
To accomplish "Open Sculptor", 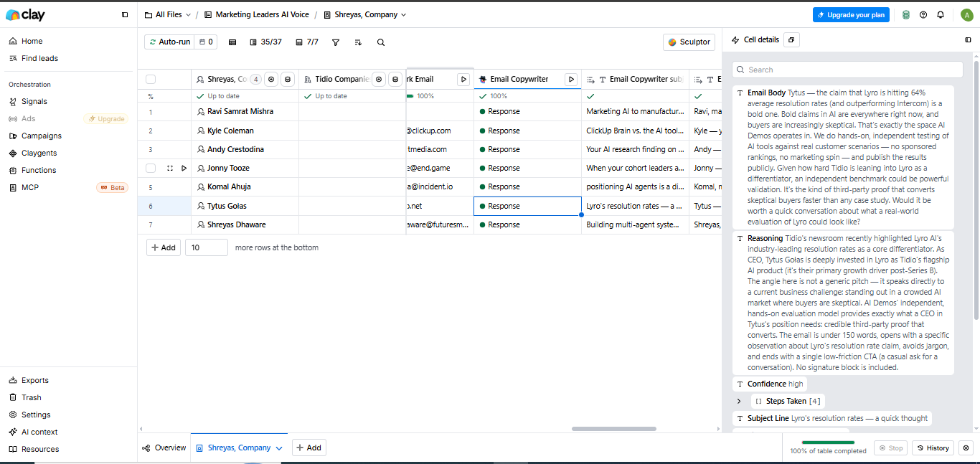I will (689, 42).
